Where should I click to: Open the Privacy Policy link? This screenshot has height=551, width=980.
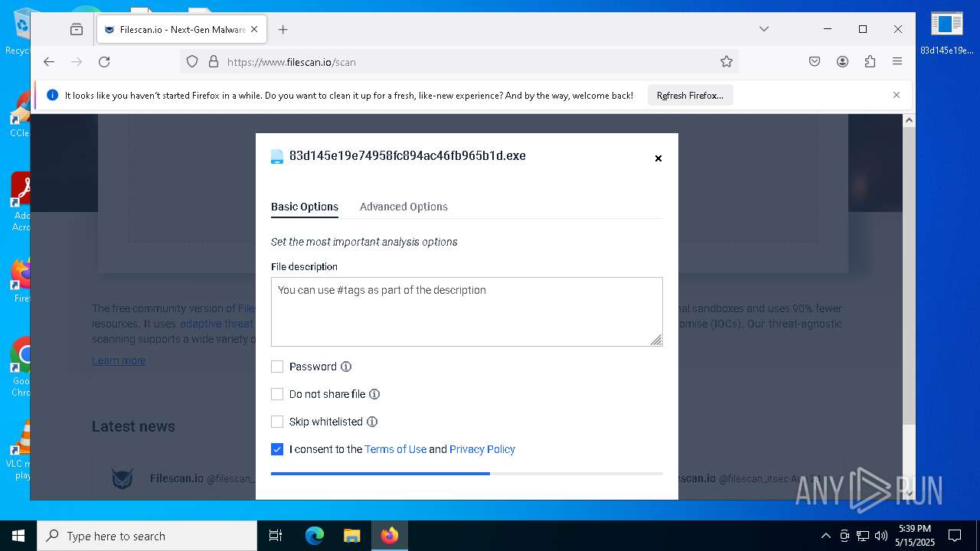click(x=482, y=449)
